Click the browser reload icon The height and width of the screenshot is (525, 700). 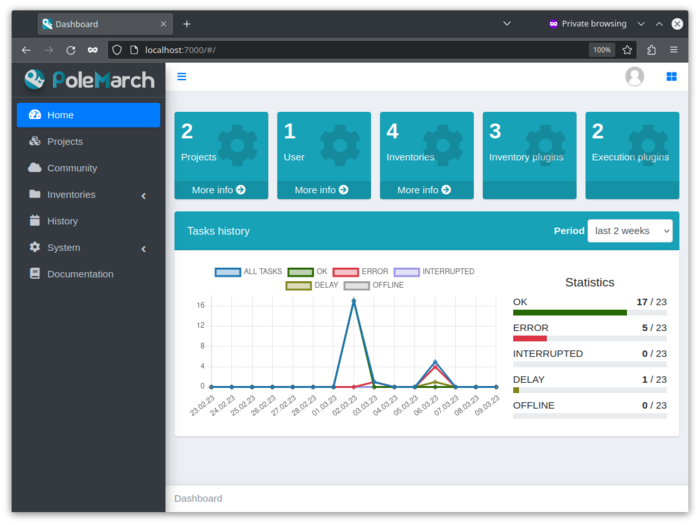[70, 49]
